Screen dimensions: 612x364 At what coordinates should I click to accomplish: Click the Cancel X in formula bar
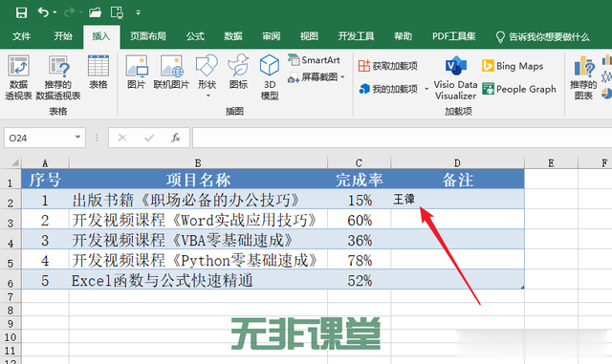click(122, 138)
